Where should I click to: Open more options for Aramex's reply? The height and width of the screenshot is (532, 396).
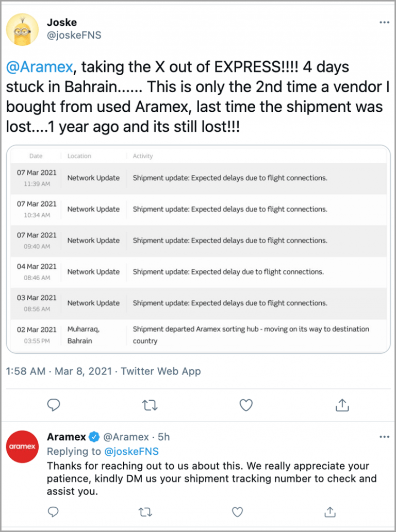[x=384, y=437]
